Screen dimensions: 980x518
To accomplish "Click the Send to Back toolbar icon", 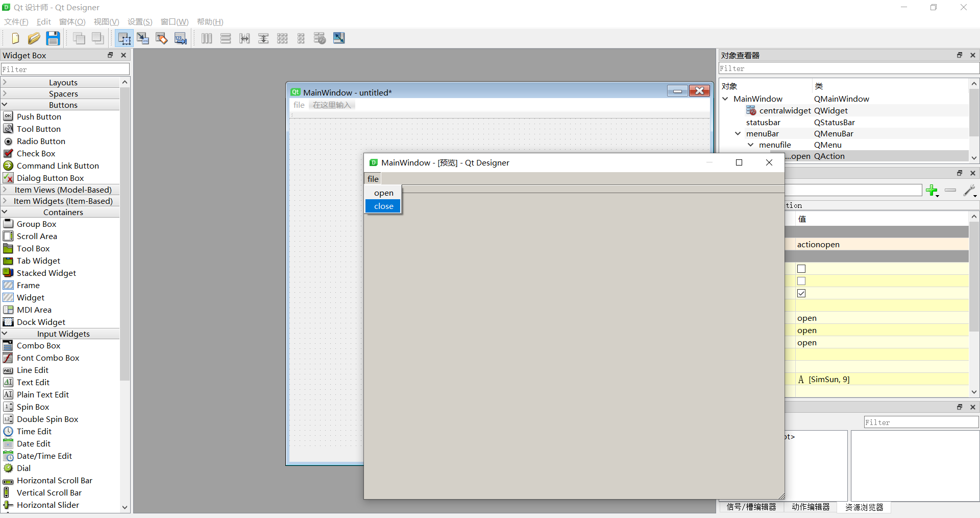I will click(79, 38).
